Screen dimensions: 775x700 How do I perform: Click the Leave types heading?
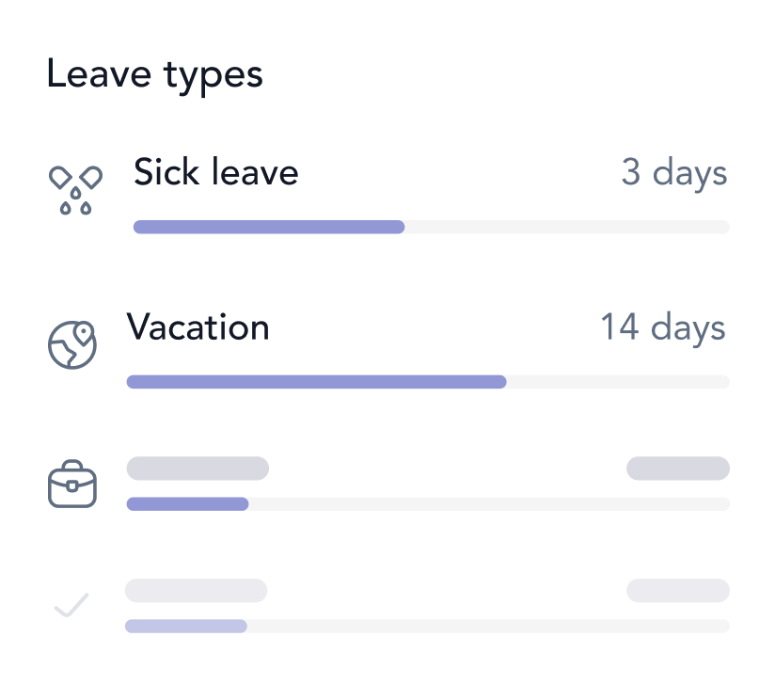coord(154,75)
